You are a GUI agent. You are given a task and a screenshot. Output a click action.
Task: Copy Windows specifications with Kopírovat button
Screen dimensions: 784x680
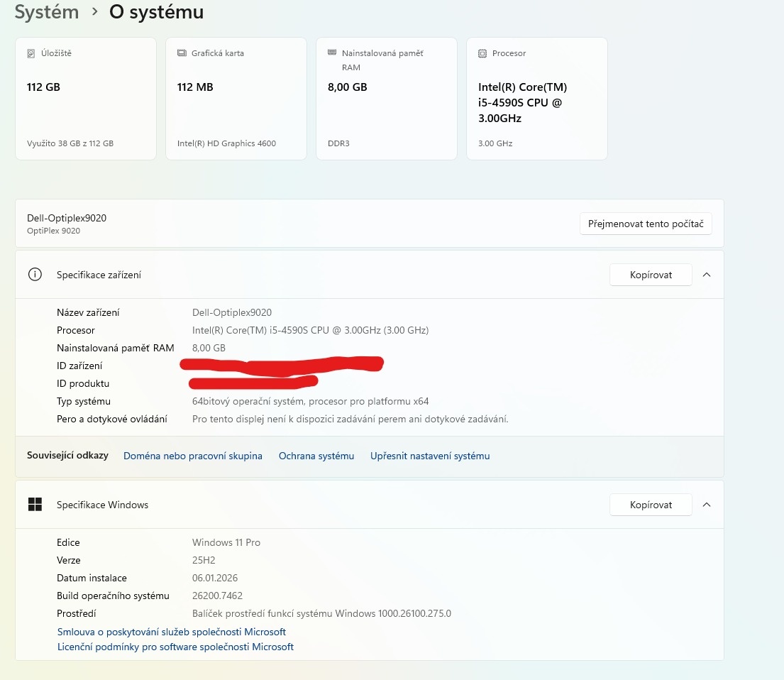[x=651, y=505]
